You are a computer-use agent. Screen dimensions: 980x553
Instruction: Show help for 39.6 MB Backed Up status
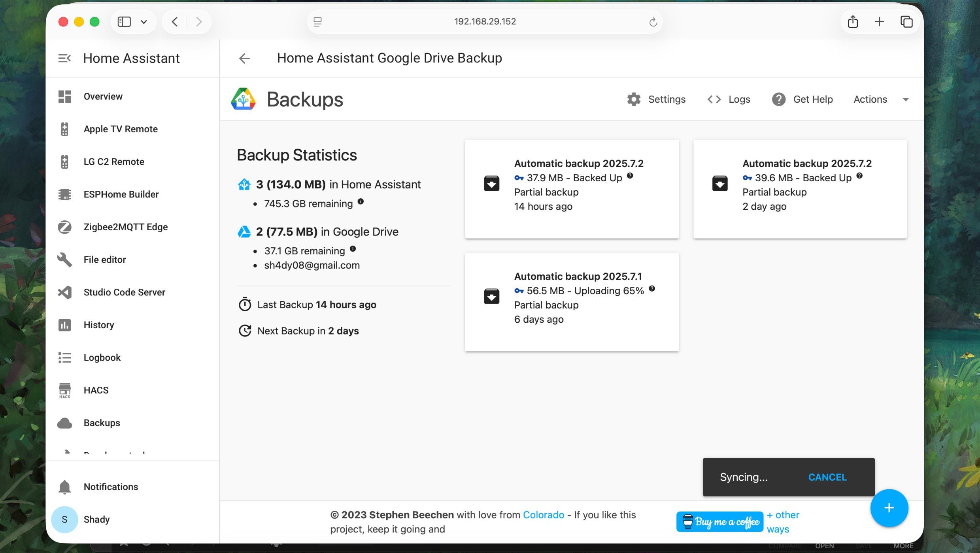coord(859,176)
